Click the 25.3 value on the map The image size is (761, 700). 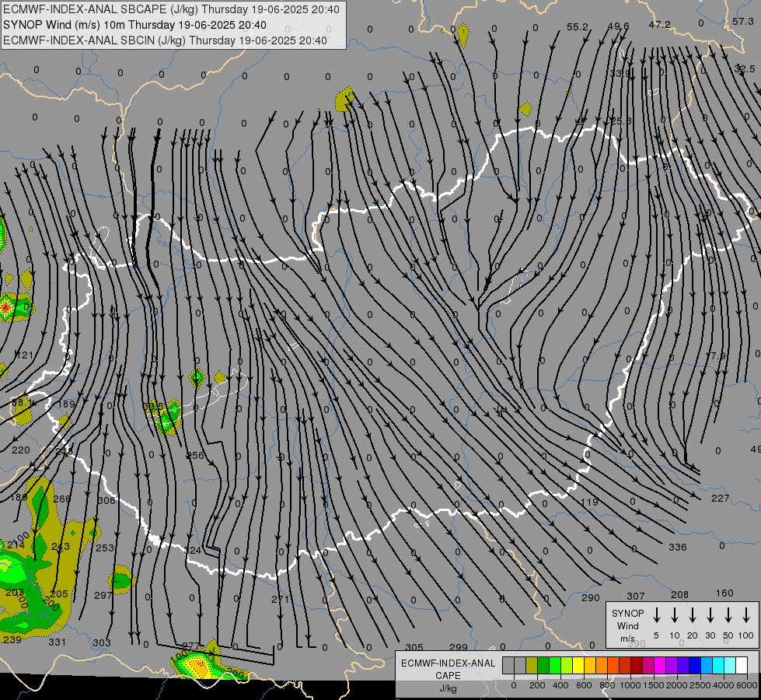coord(621,121)
